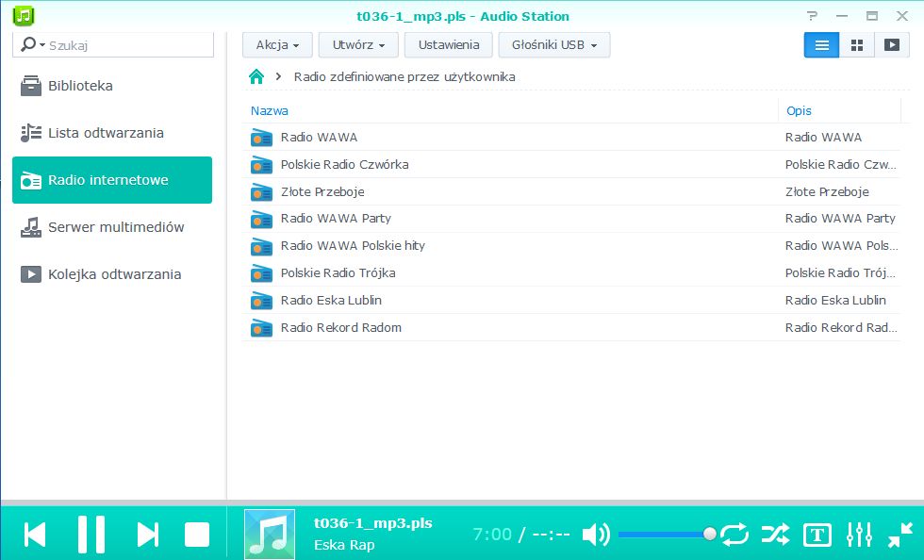Image resolution: width=924 pixels, height=560 pixels.
Task: Sort by Nazwa column header
Action: [x=270, y=111]
